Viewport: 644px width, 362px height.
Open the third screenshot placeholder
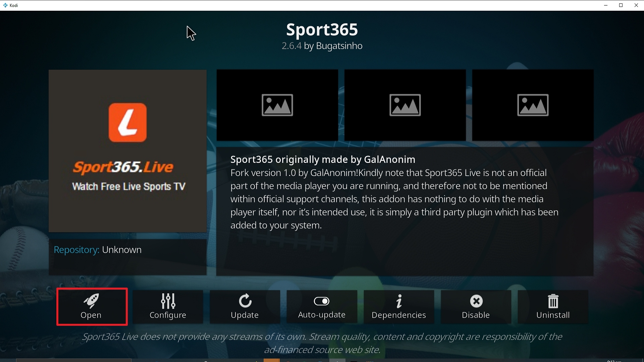pyautogui.click(x=533, y=105)
